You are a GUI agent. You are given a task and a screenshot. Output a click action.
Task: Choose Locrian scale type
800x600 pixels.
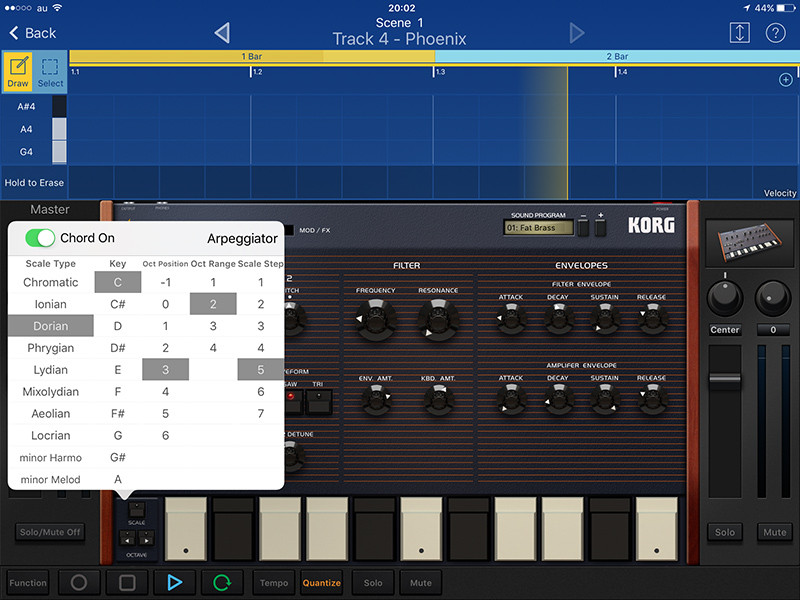click(51, 436)
